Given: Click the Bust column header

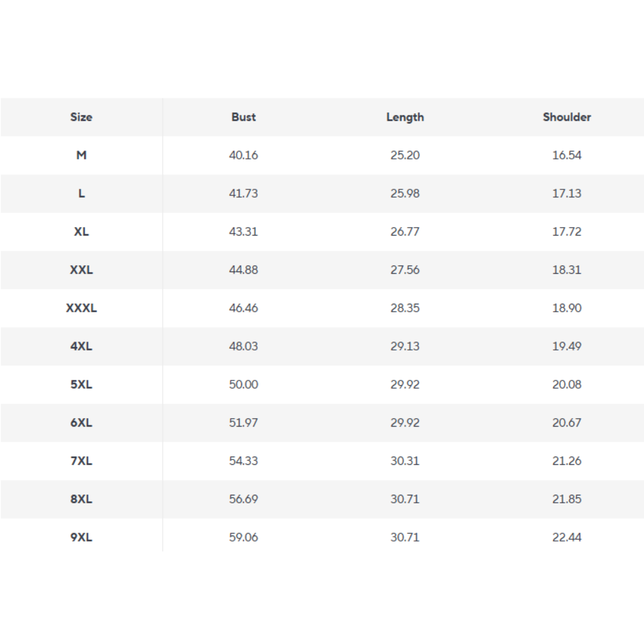Looking at the screenshot, I should click(x=244, y=117).
